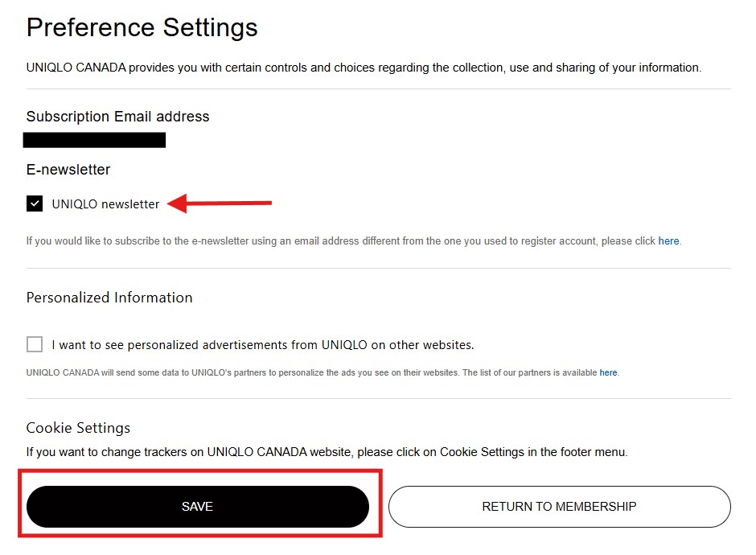Click the cookie trackers footer menu instruction text
This screenshot has width=756, height=555.
click(x=327, y=452)
